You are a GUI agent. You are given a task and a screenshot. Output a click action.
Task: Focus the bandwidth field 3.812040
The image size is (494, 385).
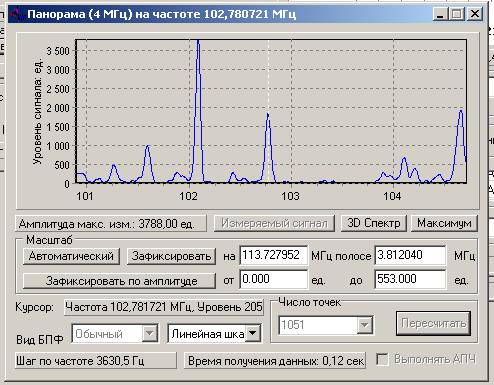(x=410, y=256)
